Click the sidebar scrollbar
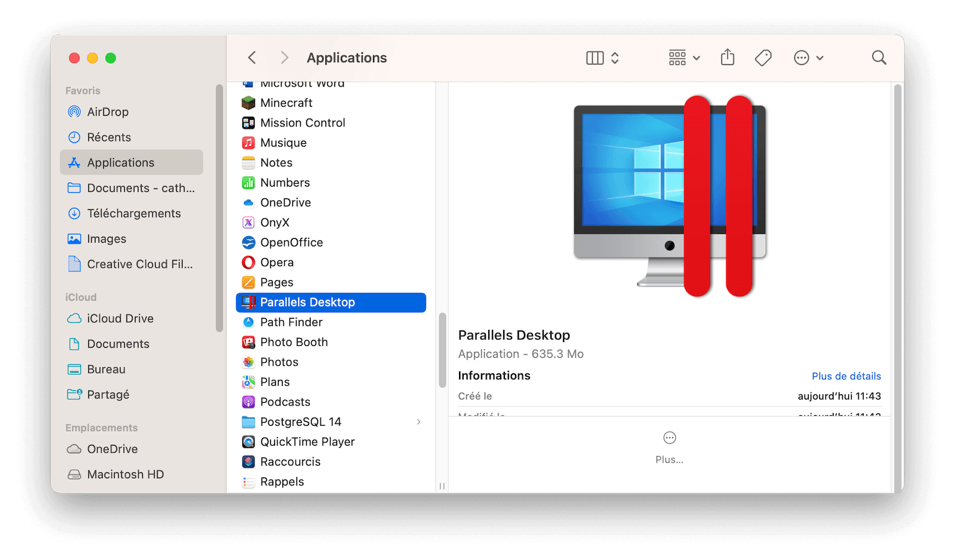The image size is (955, 560). click(219, 208)
